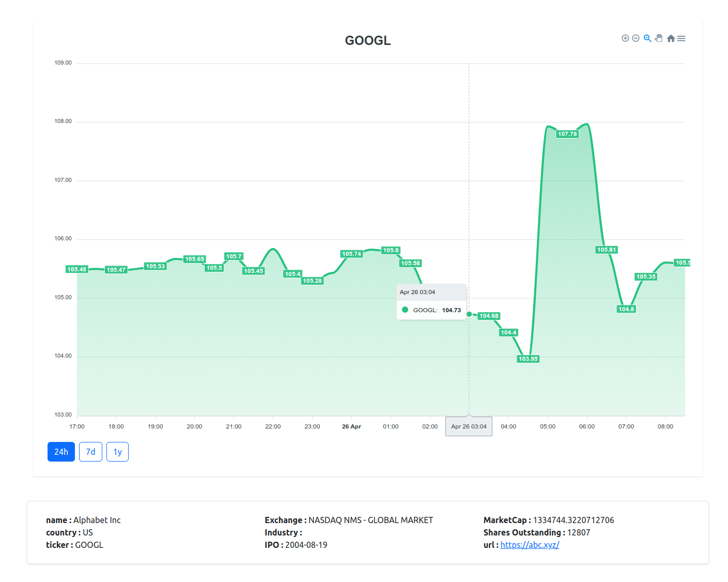728x582 pixels.
Task: Click the 26 Apr axis label
Action: (351, 426)
